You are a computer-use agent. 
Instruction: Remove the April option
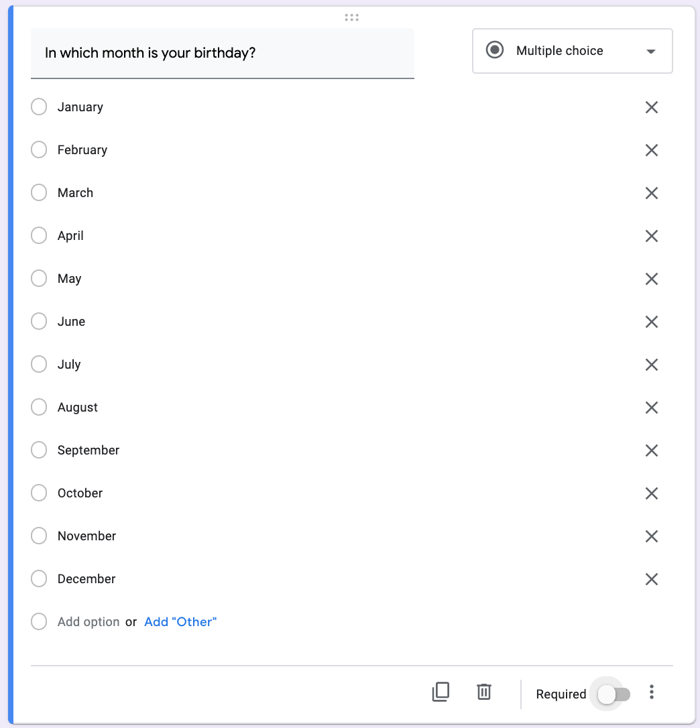pyautogui.click(x=652, y=236)
